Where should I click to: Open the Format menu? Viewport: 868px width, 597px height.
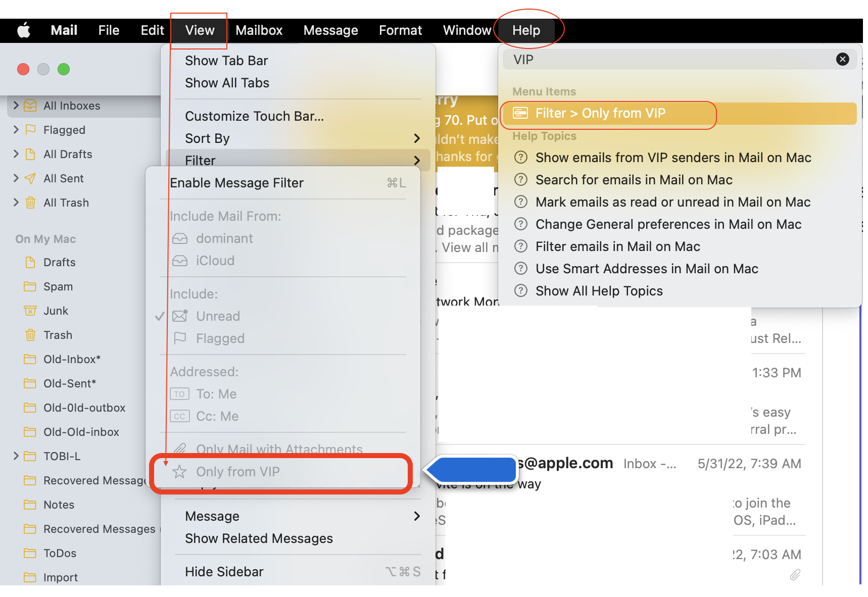(400, 30)
